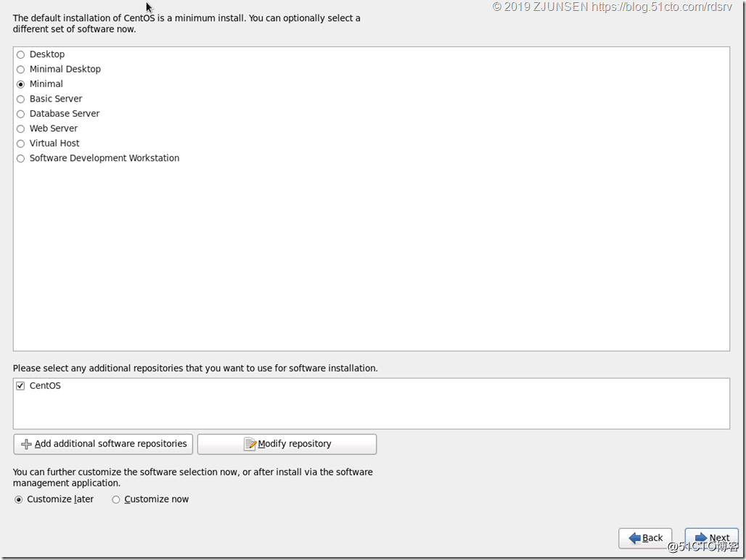Click the CentOS repository label
The image size is (746, 560).
pyautogui.click(x=45, y=385)
